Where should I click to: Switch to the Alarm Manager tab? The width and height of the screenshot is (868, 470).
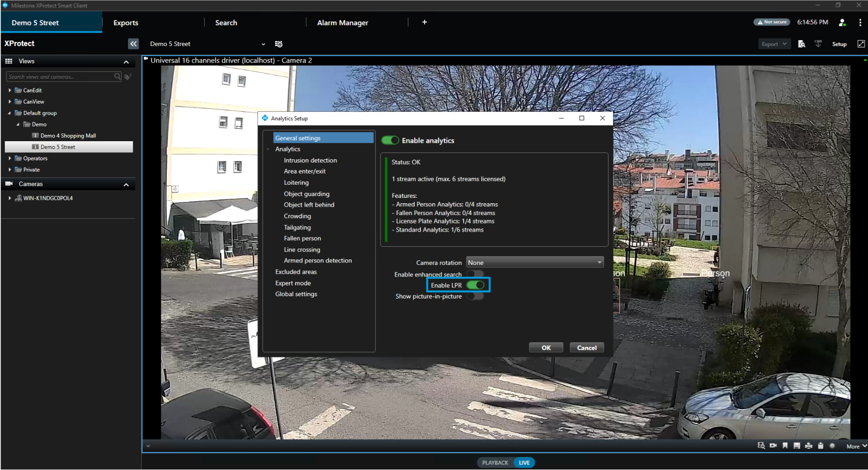[x=342, y=23]
